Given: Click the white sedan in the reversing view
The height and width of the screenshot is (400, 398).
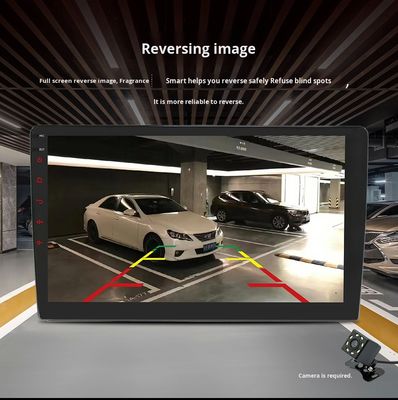Looking at the screenshot, I should (153, 227).
